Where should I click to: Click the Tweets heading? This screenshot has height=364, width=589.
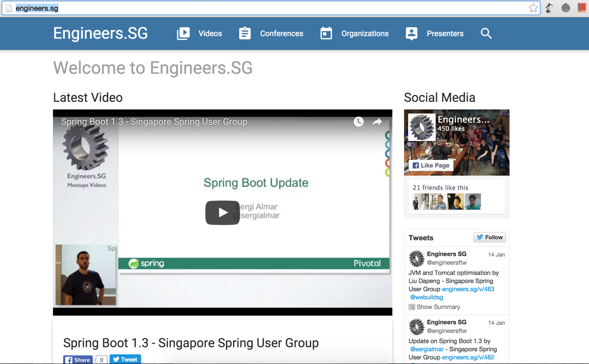(x=421, y=238)
